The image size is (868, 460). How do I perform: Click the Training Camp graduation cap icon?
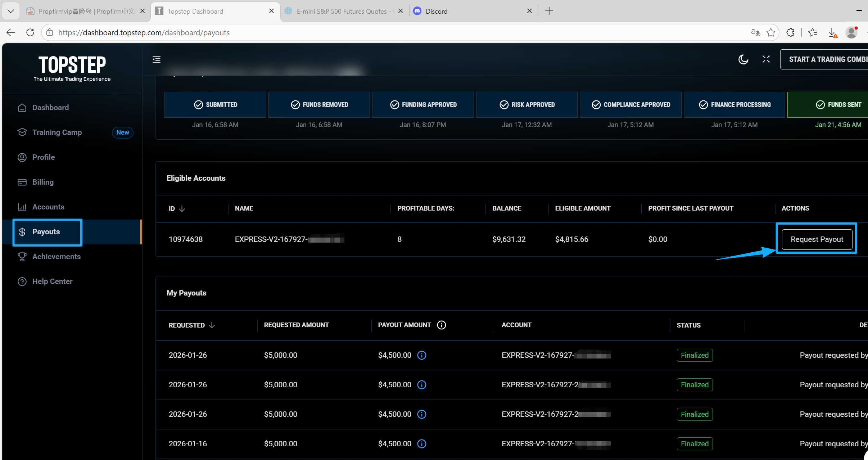coord(22,132)
